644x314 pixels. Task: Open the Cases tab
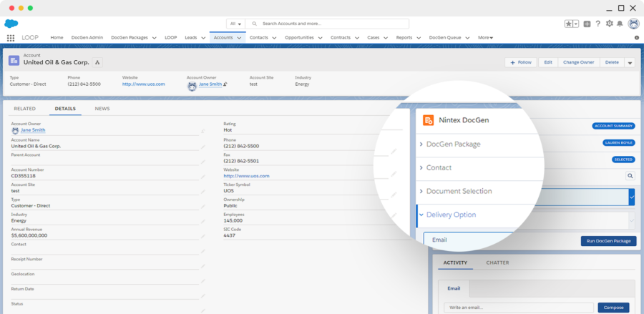pos(373,38)
